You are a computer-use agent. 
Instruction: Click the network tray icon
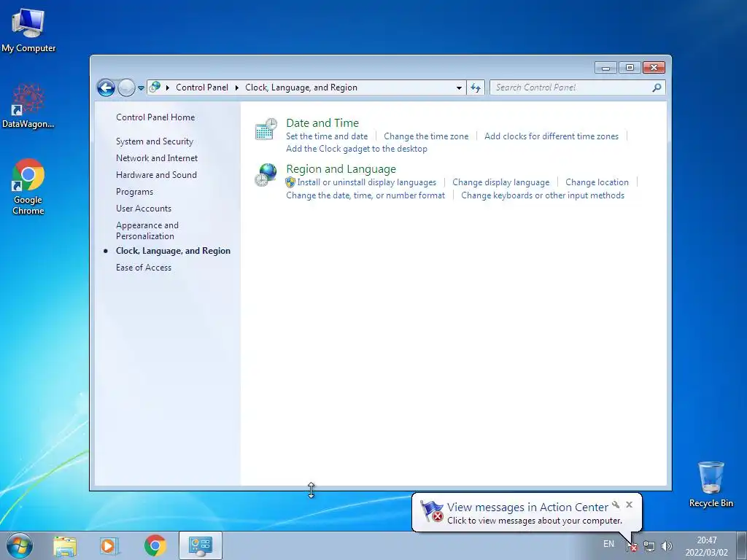649,546
